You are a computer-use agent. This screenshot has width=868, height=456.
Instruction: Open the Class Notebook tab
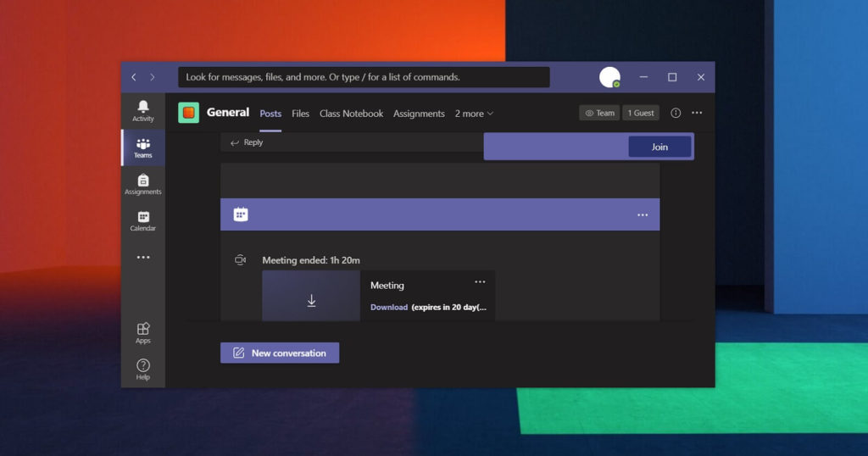point(351,114)
